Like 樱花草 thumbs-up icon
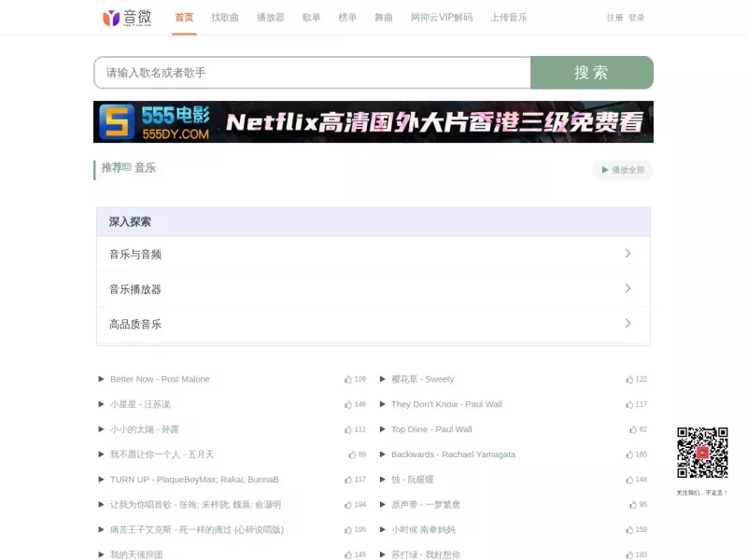 click(629, 380)
